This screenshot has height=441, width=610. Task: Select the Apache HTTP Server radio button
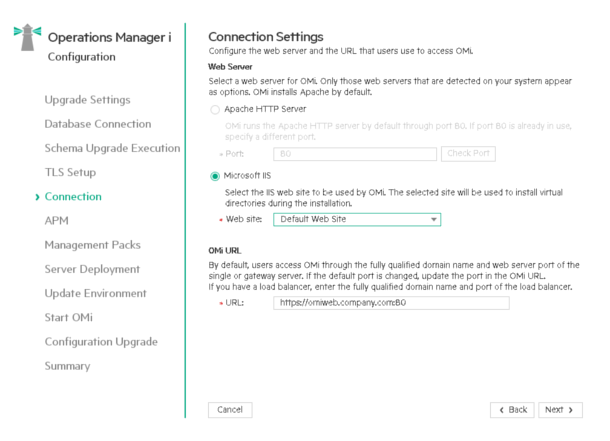(x=215, y=110)
